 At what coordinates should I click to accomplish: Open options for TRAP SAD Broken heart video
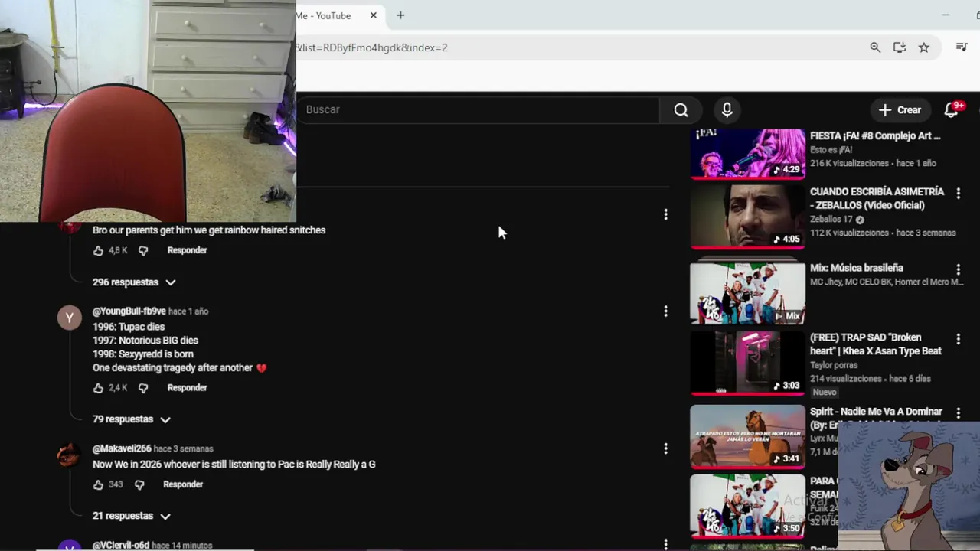pyautogui.click(x=958, y=339)
